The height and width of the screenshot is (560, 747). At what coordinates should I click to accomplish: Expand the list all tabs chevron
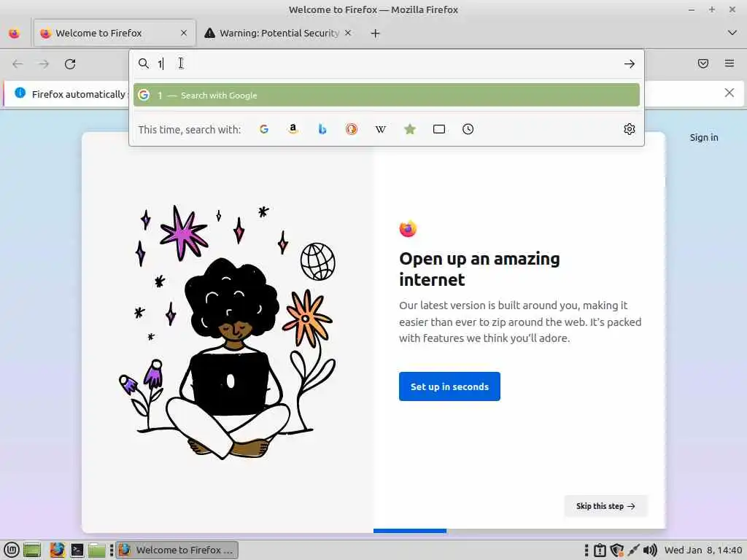[732, 33]
